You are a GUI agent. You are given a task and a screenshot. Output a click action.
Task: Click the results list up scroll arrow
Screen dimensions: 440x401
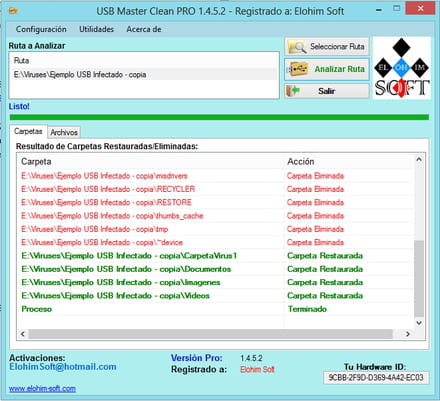click(419, 160)
